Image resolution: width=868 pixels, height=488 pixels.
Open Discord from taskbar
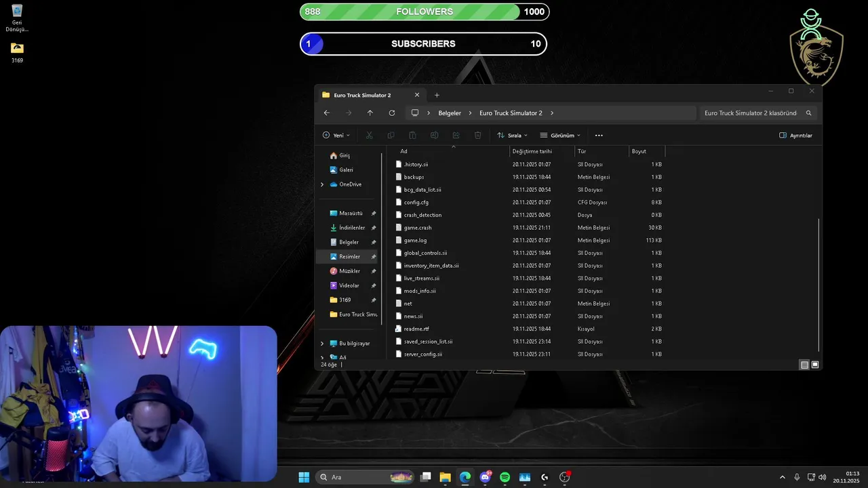(x=485, y=477)
